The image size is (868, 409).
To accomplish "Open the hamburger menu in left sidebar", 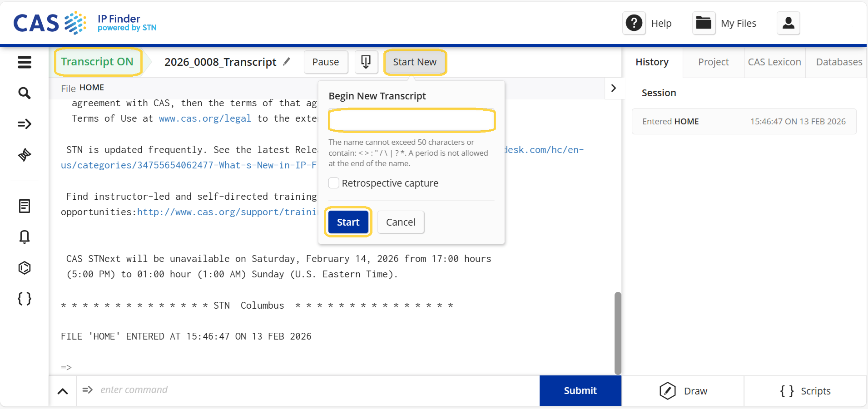I will click(x=25, y=62).
